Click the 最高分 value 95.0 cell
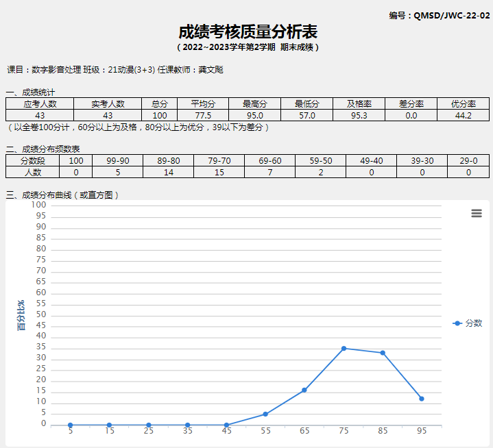The width and height of the screenshot is (493, 448). 254,115
